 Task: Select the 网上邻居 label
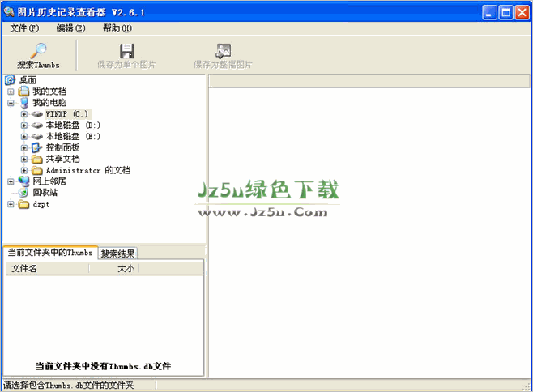tap(49, 181)
